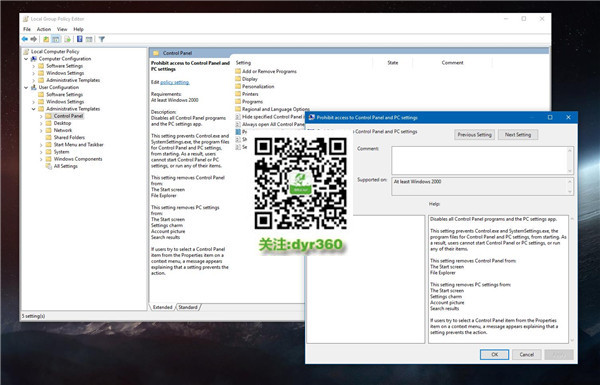Expand Software Settings under Computer Configuration

[x=33, y=66]
